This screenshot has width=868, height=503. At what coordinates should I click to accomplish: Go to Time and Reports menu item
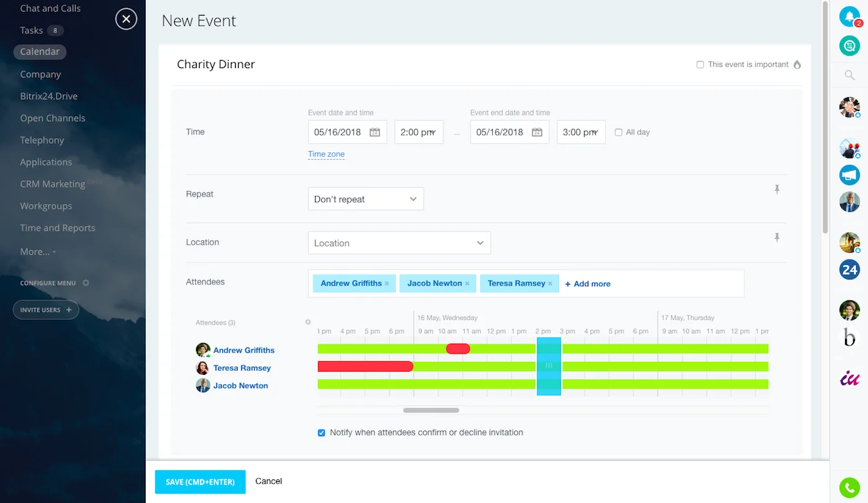[x=57, y=228]
